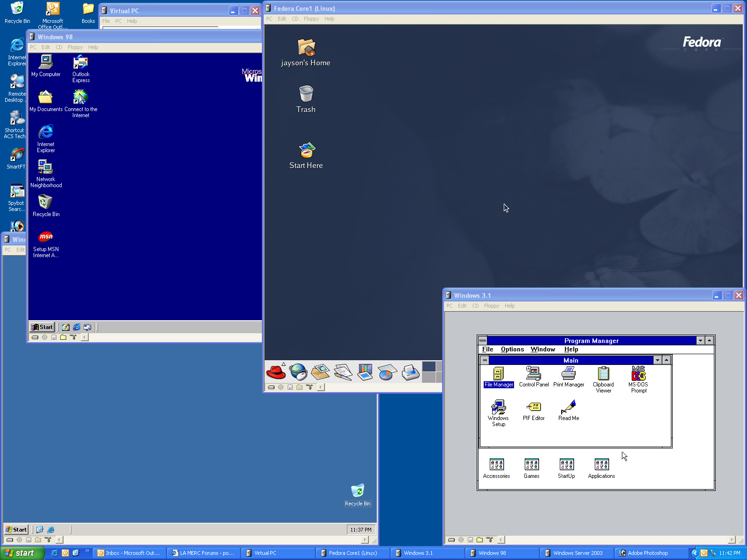Expand hidden tray icons arrow

click(x=695, y=553)
